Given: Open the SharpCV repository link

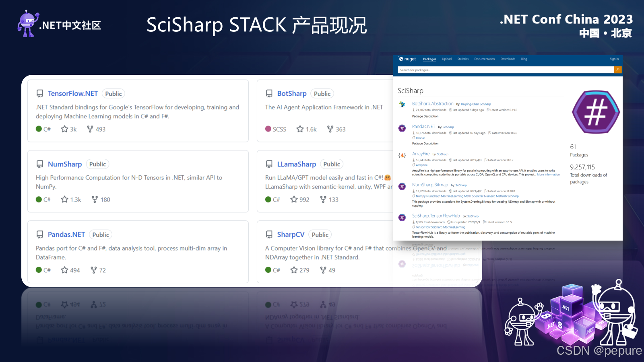Looking at the screenshot, I should [x=291, y=234].
